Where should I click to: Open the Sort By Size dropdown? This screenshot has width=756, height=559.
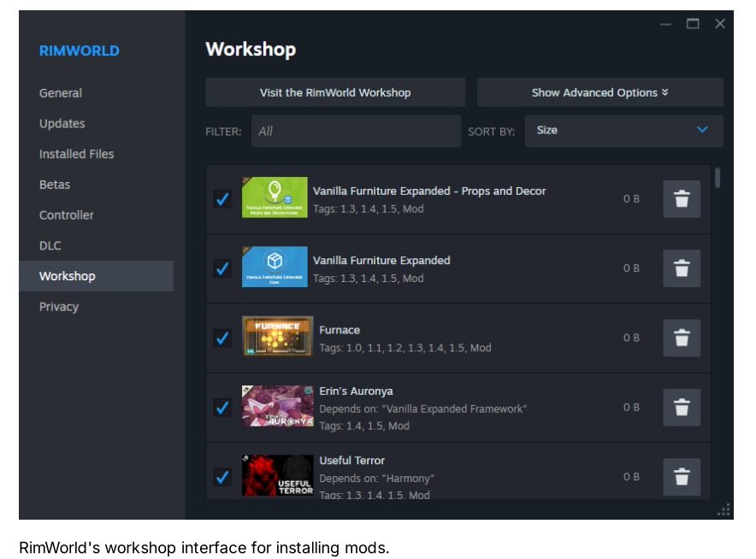pos(623,130)
